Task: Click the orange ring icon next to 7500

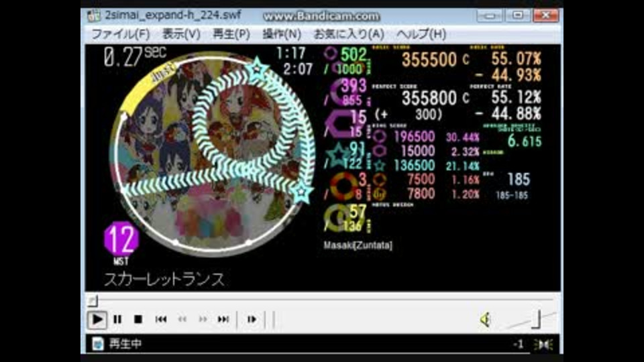Action: point(380,180)
